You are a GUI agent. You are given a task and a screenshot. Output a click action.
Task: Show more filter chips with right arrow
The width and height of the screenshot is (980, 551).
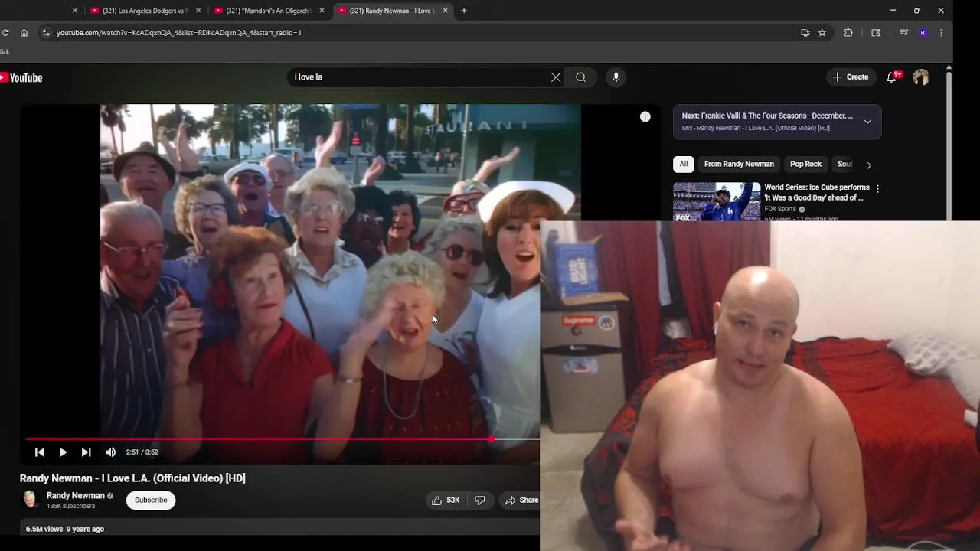click(869, 165)
